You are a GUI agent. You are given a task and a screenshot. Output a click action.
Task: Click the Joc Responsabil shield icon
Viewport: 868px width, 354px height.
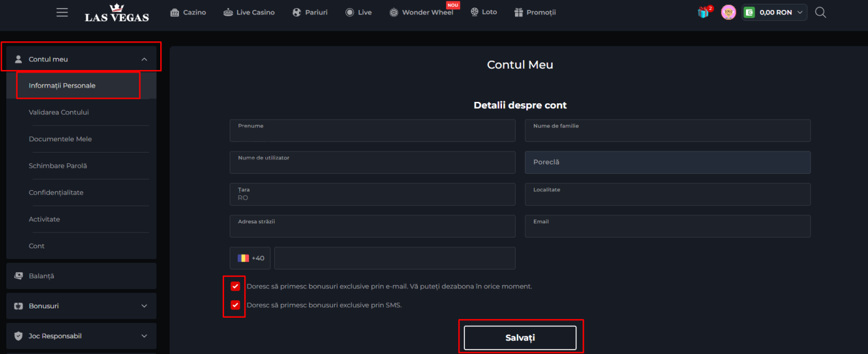point(19,336)
